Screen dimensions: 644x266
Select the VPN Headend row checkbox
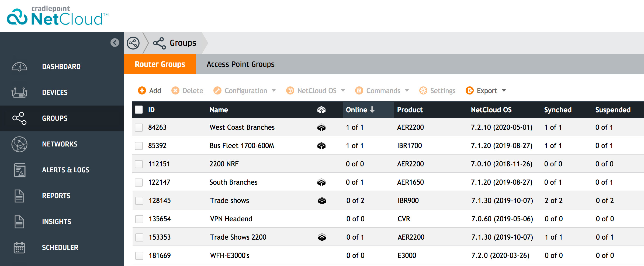(x=139, y=219)
